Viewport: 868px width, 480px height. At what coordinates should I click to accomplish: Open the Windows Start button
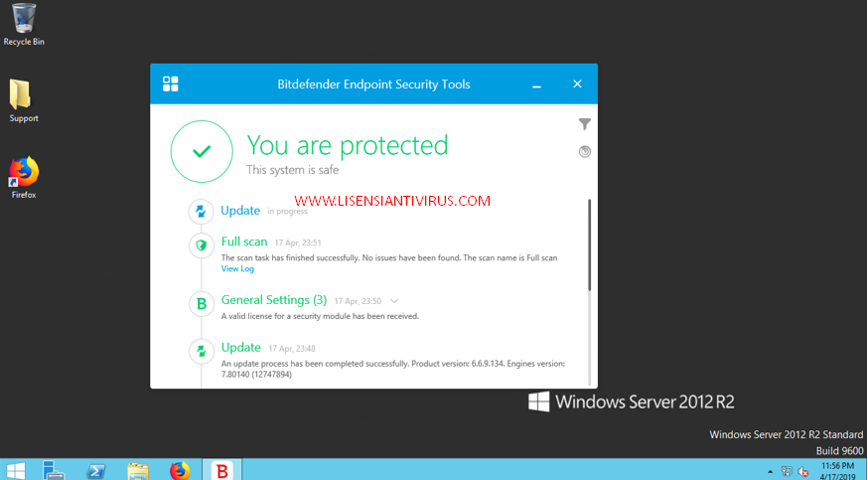pyautogui.click(x=16, y=470)
